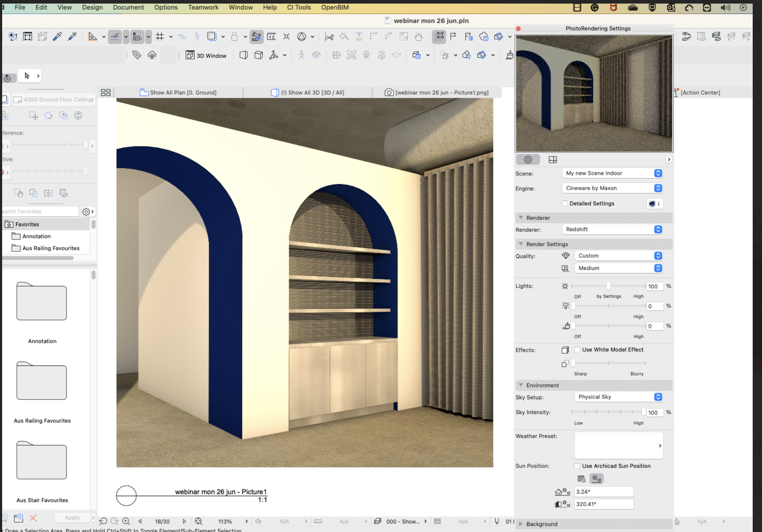Open the Weather Preset chooser
Screen dimensions: 762x532
point(618,445)
